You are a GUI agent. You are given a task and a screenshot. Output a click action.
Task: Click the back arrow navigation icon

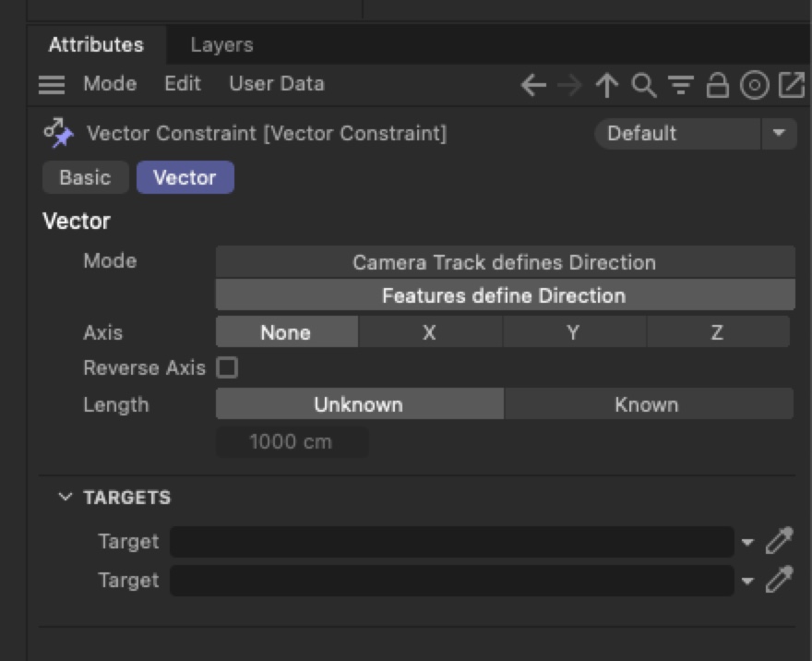532,86
